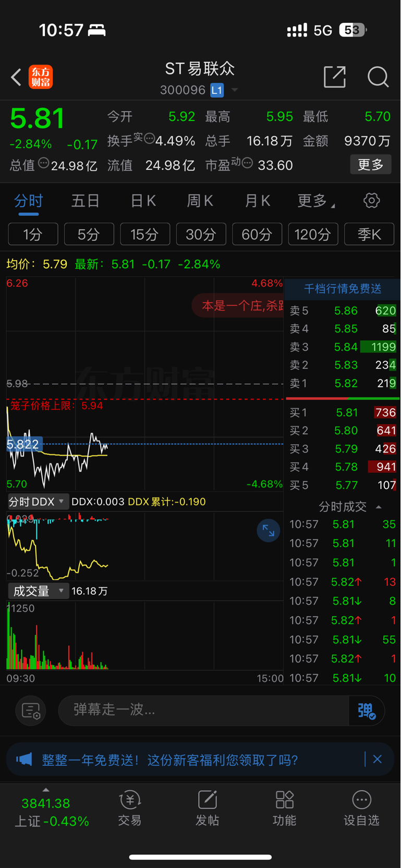Select the 1分 period button
This screenshot has width=401, height=868.
(33, 234)
